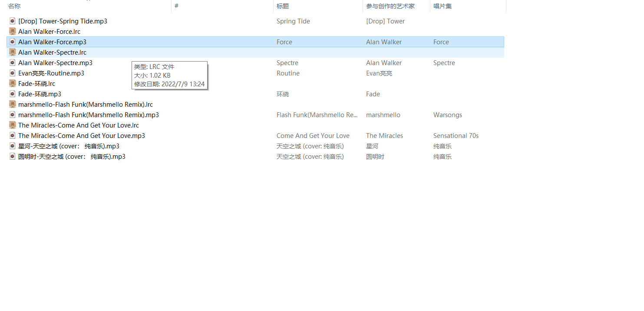Click the title cell Routine

[288, 73]
